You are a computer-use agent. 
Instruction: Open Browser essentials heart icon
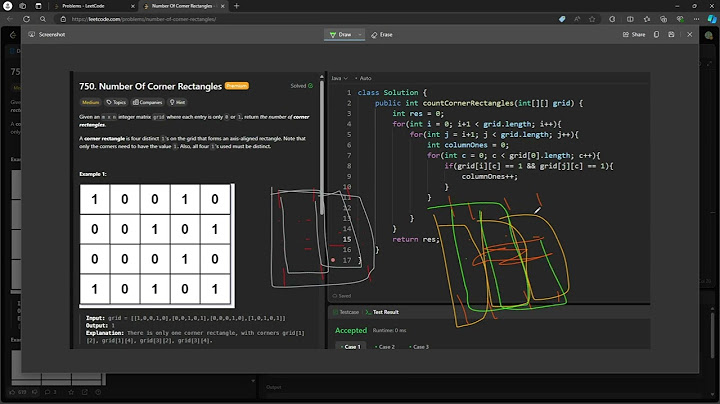(x=680, y=19)
